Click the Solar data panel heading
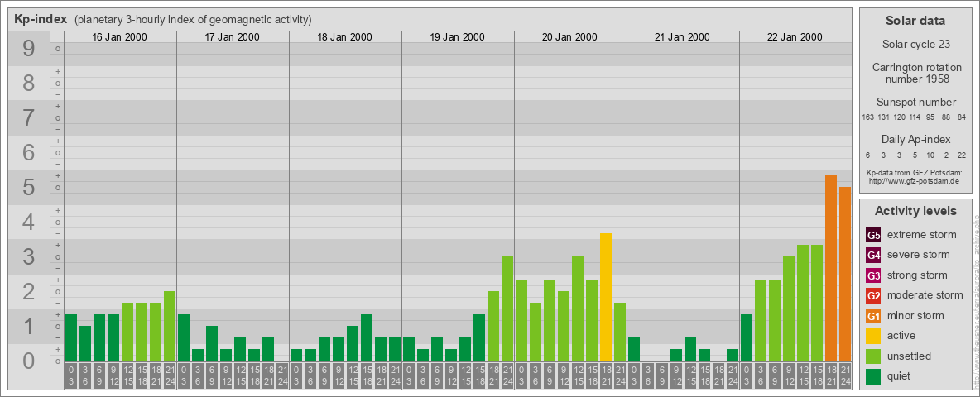 (915, 21)
